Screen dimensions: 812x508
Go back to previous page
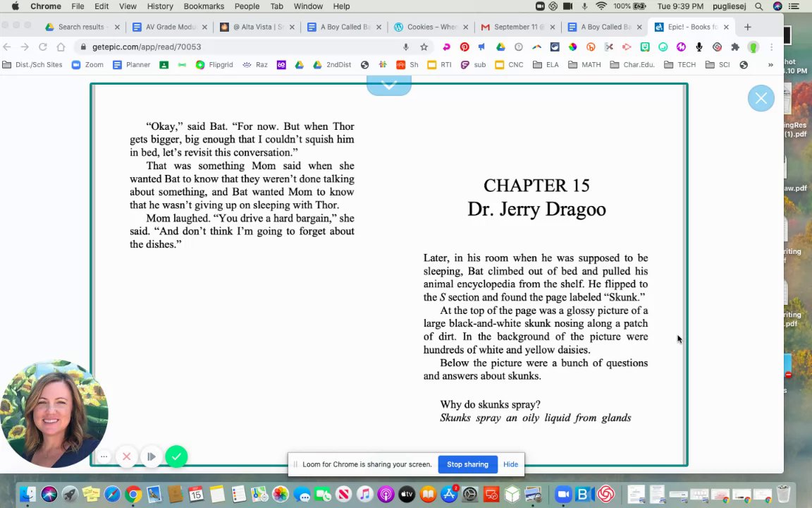(x=7, y=47)
